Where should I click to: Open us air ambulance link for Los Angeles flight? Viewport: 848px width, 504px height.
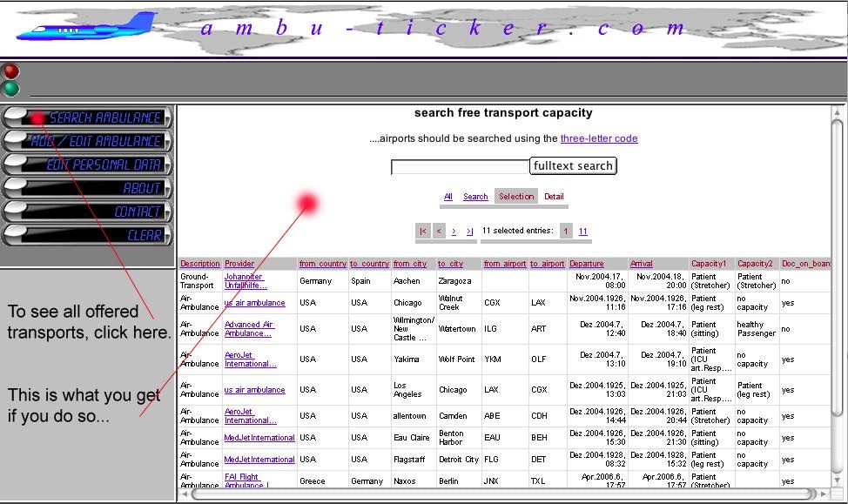click(254, 390)
